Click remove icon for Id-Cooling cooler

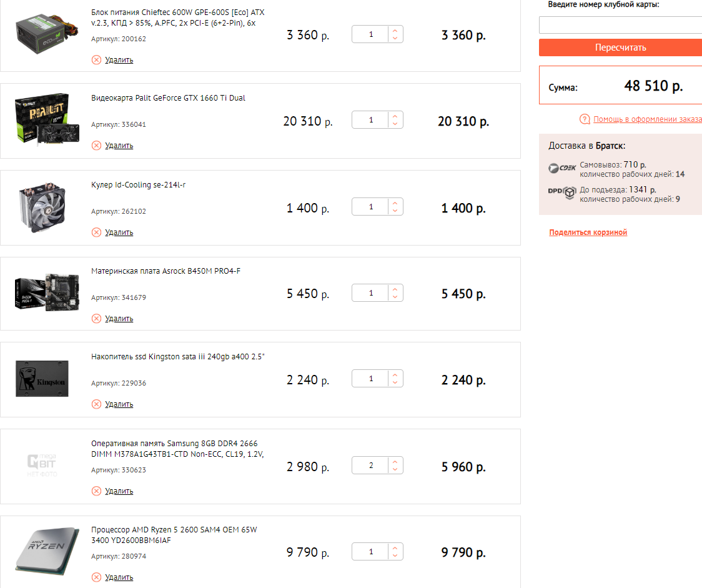click(x=96, y=232)
